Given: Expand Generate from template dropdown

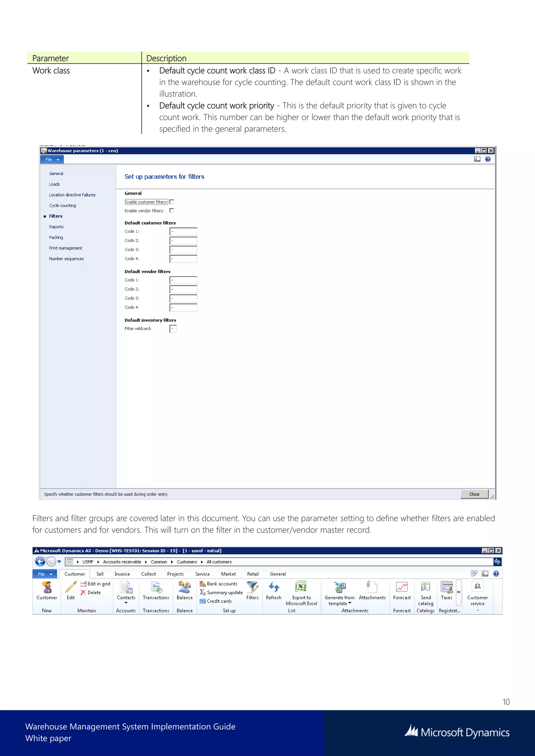Looking at the screenshot, I should click(x=350, y=603).
